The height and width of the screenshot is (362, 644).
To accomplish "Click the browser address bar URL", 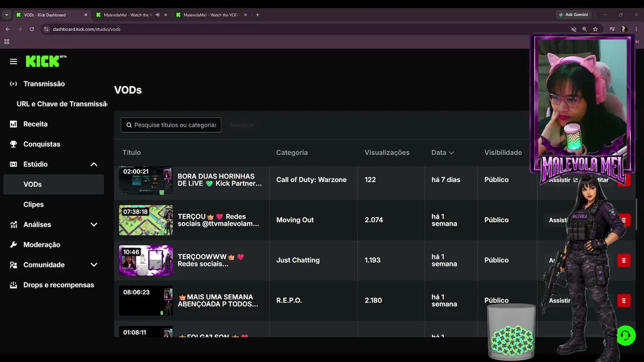I will click(x=87, y=29).
